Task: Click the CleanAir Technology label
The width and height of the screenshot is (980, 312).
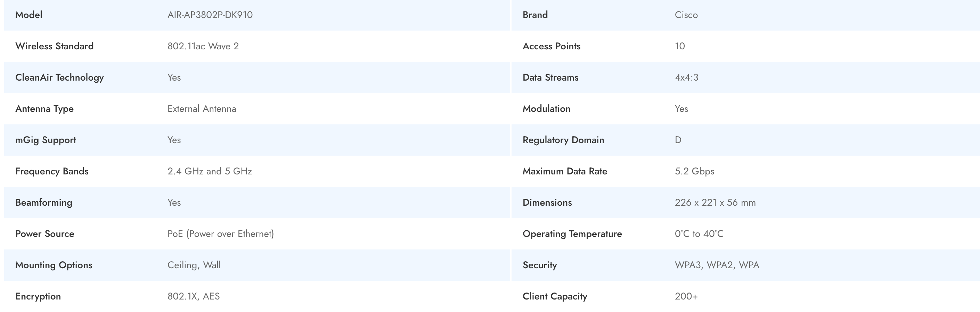Action: click(59, 77)
